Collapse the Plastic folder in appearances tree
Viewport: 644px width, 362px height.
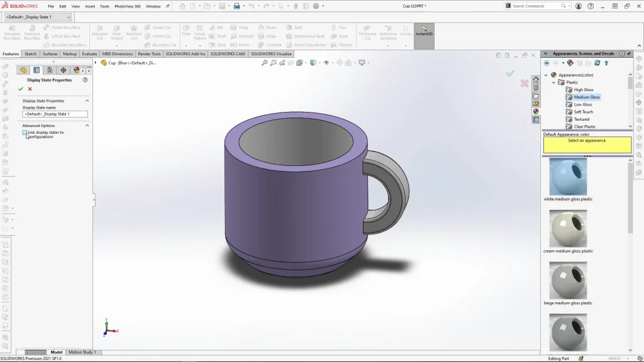[553, 82]
